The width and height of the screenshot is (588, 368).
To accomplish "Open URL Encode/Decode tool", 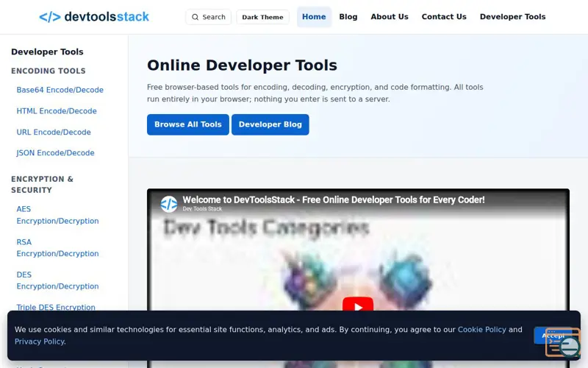I will click(x=54, y=132).
